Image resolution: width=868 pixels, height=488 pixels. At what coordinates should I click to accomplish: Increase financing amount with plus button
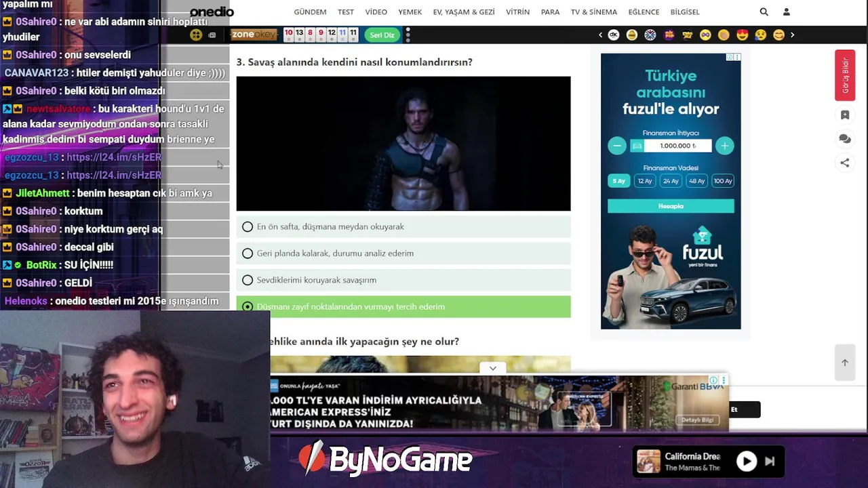click(725, 146)
